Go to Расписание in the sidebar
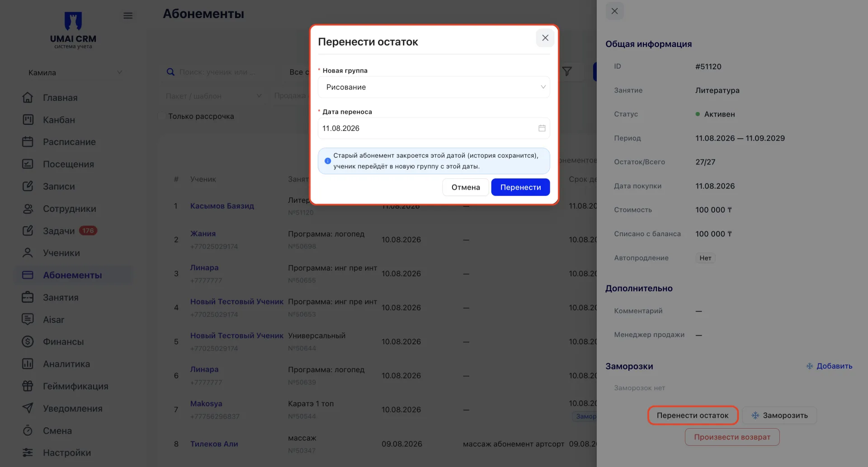 69,142
